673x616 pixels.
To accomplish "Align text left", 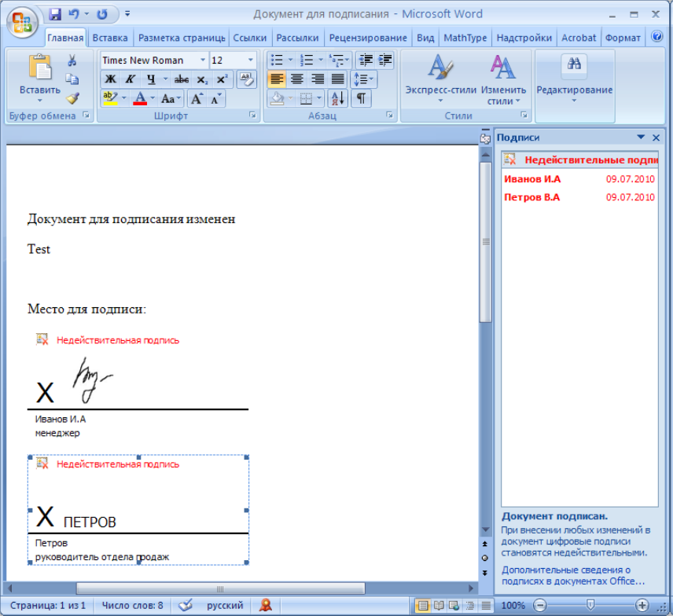I will [277, 79].
